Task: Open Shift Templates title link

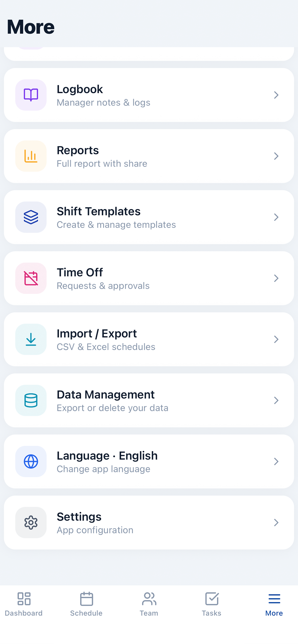Action: tap(99, 212)
